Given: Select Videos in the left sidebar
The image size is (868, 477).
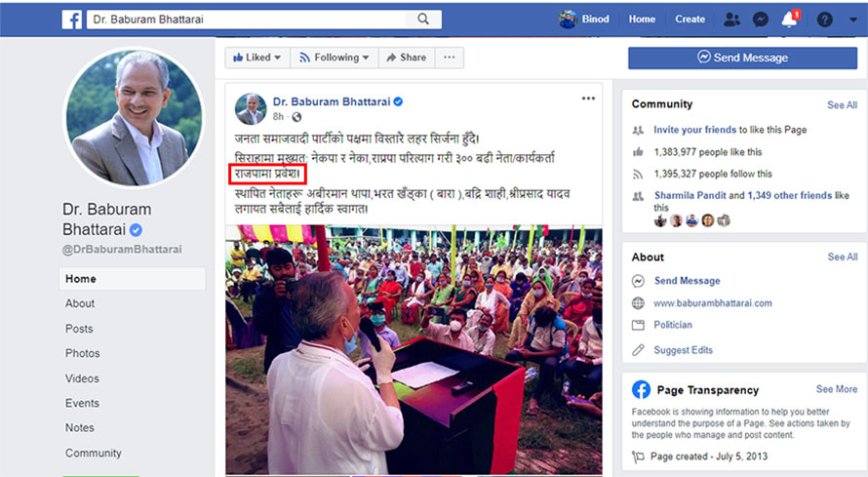Looking at the screenshot, I should point(82,378).
